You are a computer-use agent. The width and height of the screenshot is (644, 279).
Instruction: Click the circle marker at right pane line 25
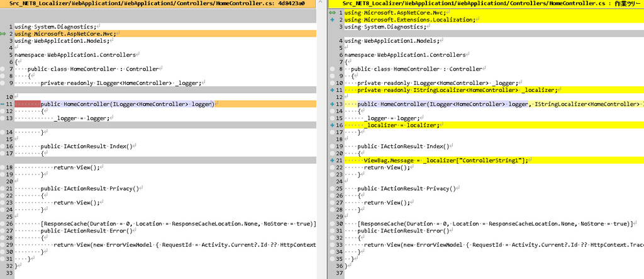point(332,188)
